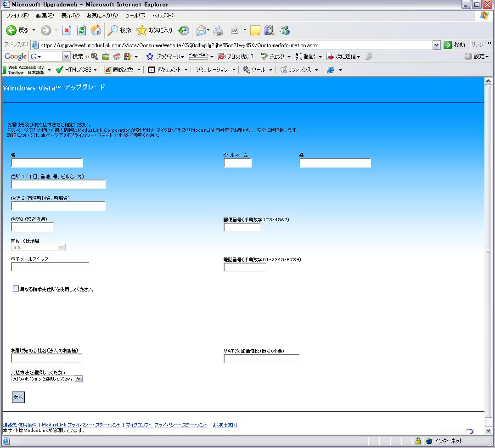Expand the payment method (支払方法) dropdown
Viewport: 495px width, 448px height.
click(79, 379)
